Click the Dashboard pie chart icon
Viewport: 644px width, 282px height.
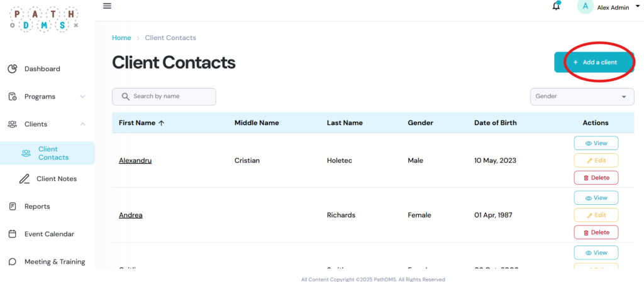pos(13,69)
